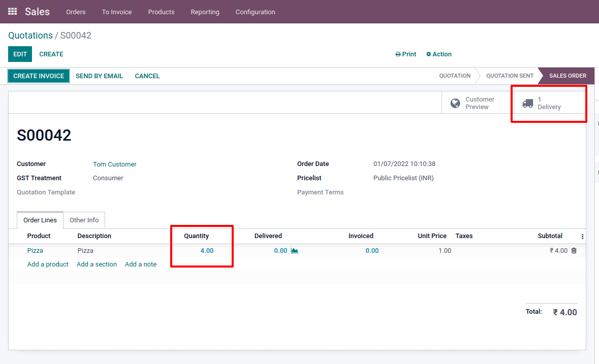Open the 1 Delivery smart button
Screen dimensions: 599x364
point(549,103)
